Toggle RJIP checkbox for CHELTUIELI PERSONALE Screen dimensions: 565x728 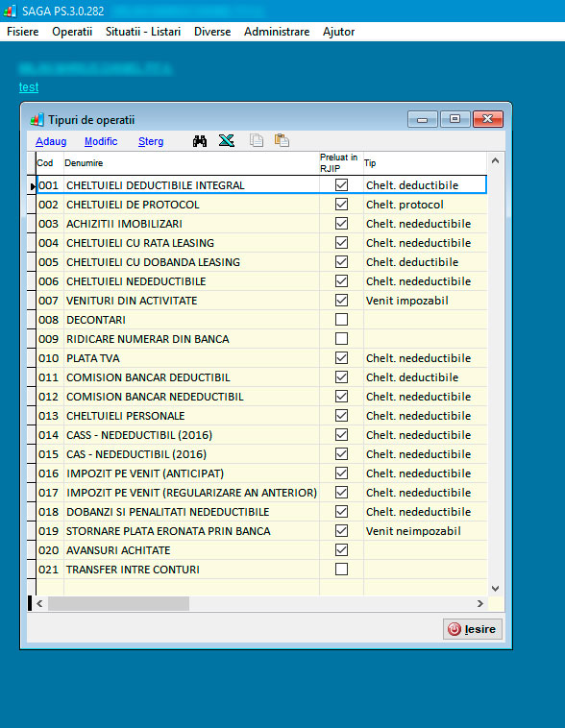(341, 416)
